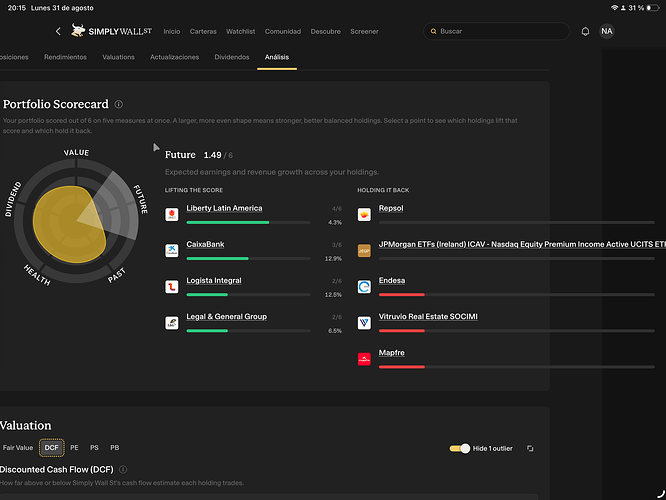Click the search magnifier icon
The height and width of the screenshot is (500, 666).
433,31
